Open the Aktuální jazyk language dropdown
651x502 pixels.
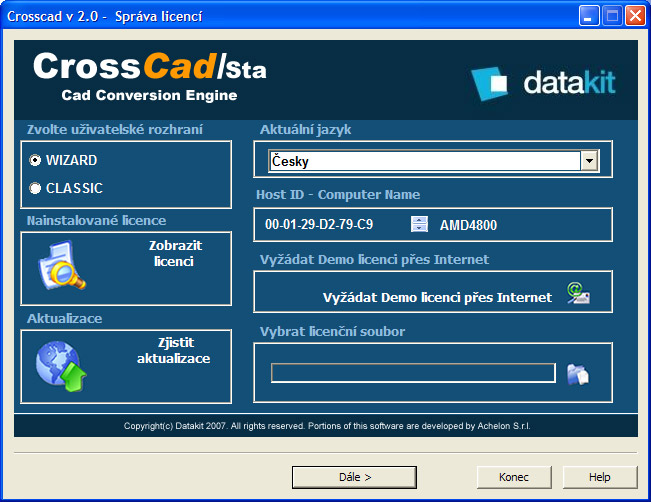tap(589, 161)
